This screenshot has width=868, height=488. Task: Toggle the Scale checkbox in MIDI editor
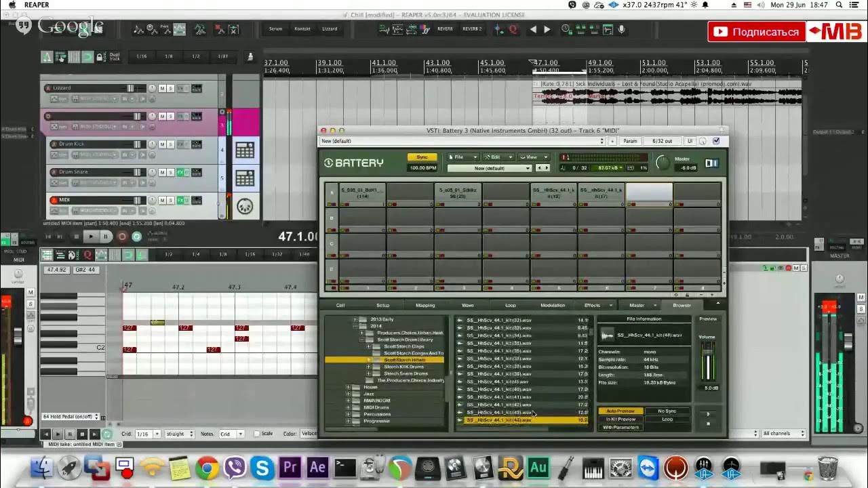(257, 434)
